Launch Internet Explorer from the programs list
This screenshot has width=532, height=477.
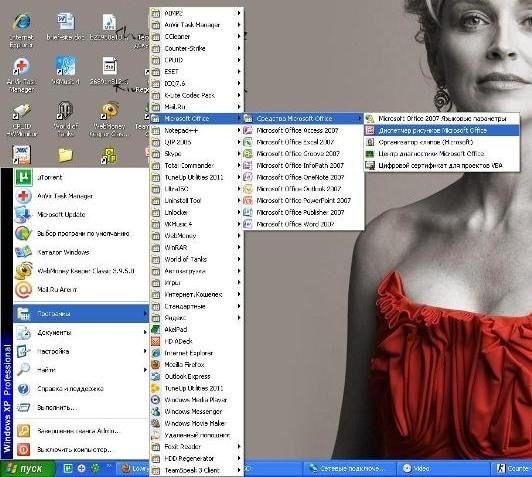coord(196,353)
